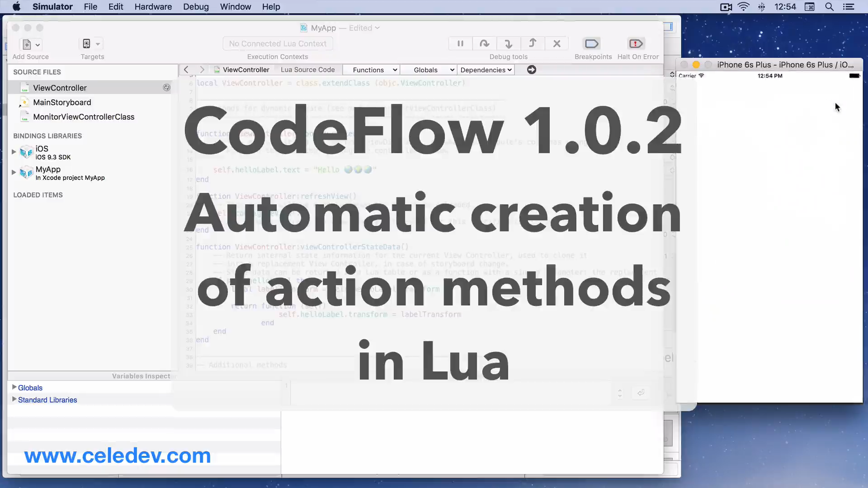This screenshot has height=488, width=868.
Task: Pause execution with the debug pause button
Action: [x=460, y=44]
